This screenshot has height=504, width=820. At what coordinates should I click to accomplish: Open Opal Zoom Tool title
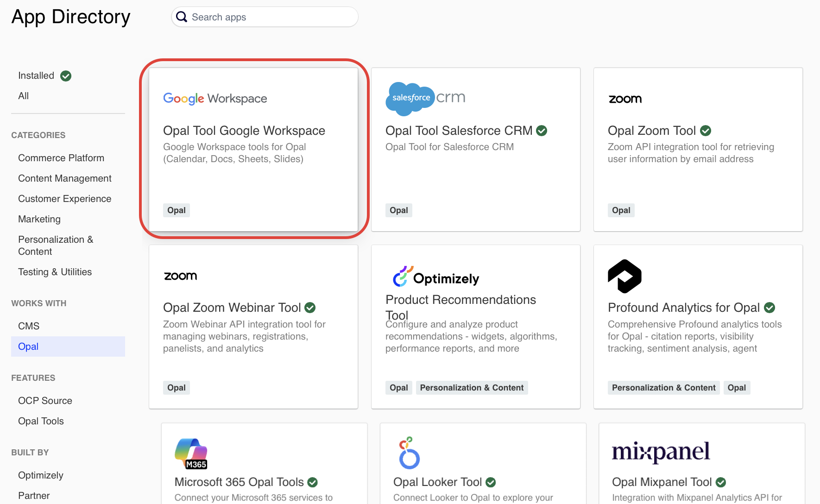652,131
